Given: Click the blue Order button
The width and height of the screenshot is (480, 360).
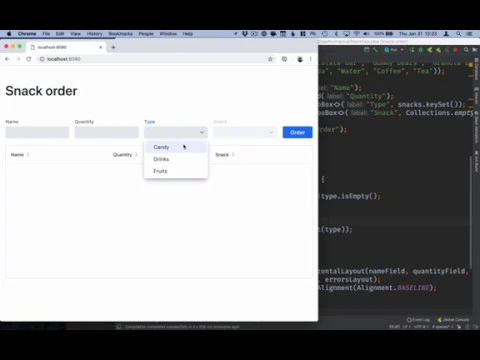Looking at the screenshot, I should pos(297,132).
